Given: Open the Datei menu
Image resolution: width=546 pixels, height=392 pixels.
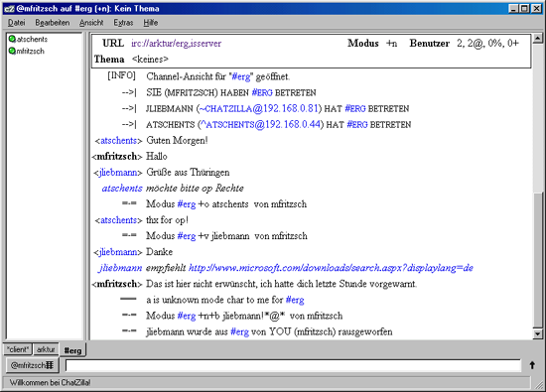Looking at the screenshot, I should click(x=16, y=23).
